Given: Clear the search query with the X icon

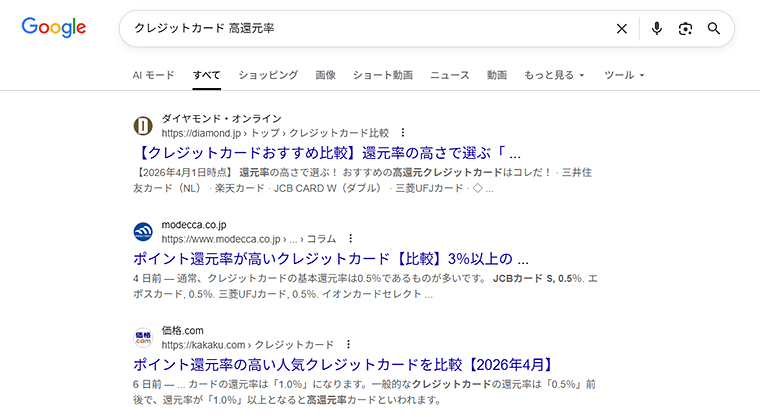Looking at the screenshot, I should 621,29.
